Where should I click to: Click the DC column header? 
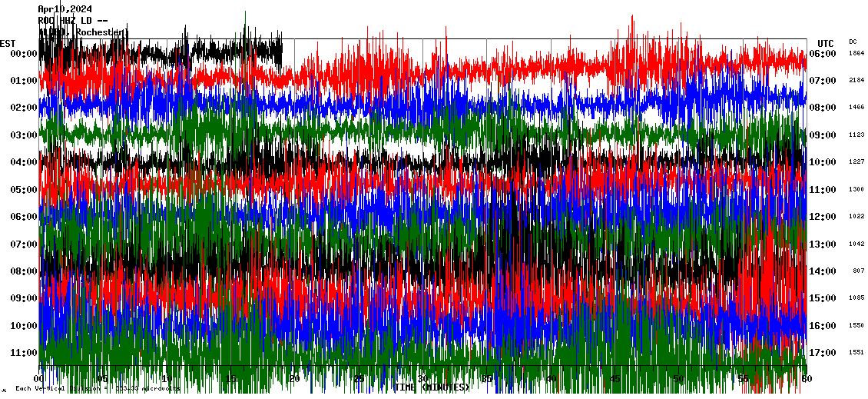click(x=853, y=42)
